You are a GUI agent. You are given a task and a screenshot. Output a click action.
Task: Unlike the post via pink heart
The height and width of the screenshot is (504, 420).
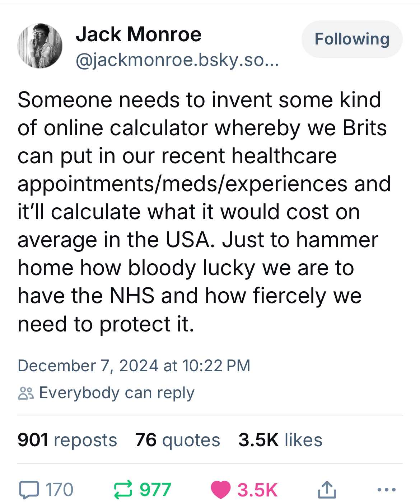(220, 490)
